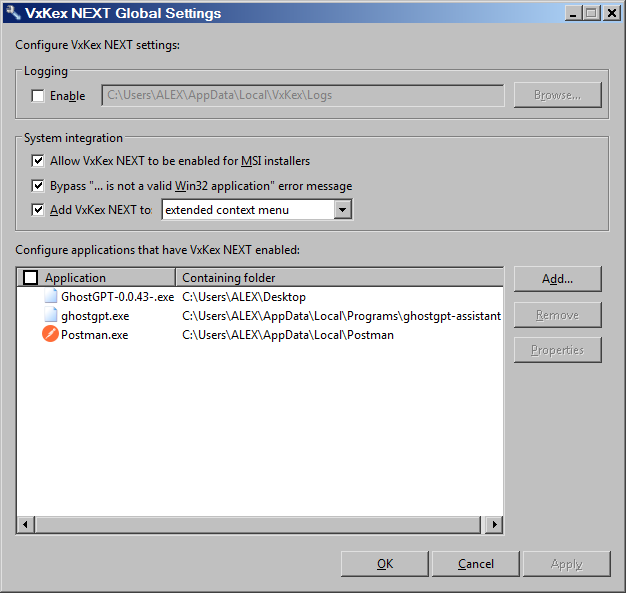This screenshot has width=626, height=593.
Task: Select the GhostGPT-0.0.43-.exe entry
Action: point(117,297)
